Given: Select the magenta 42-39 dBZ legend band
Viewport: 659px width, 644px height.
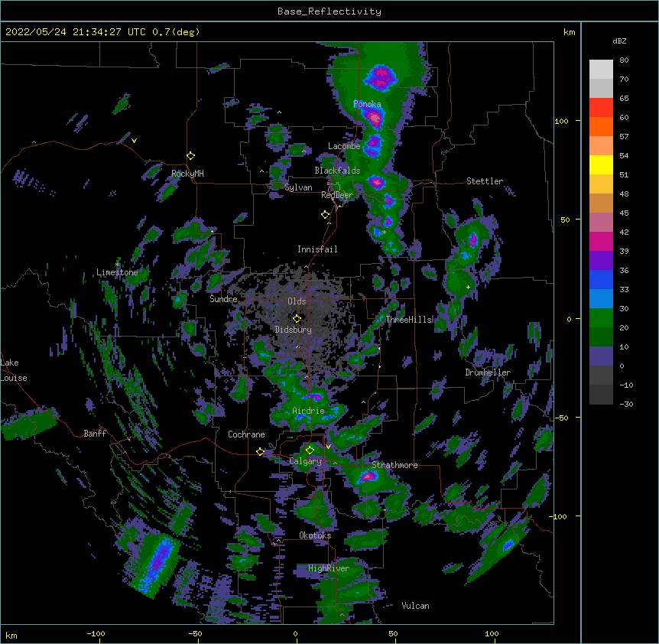Looking at the screenshot, I should (x=601, y=242).
